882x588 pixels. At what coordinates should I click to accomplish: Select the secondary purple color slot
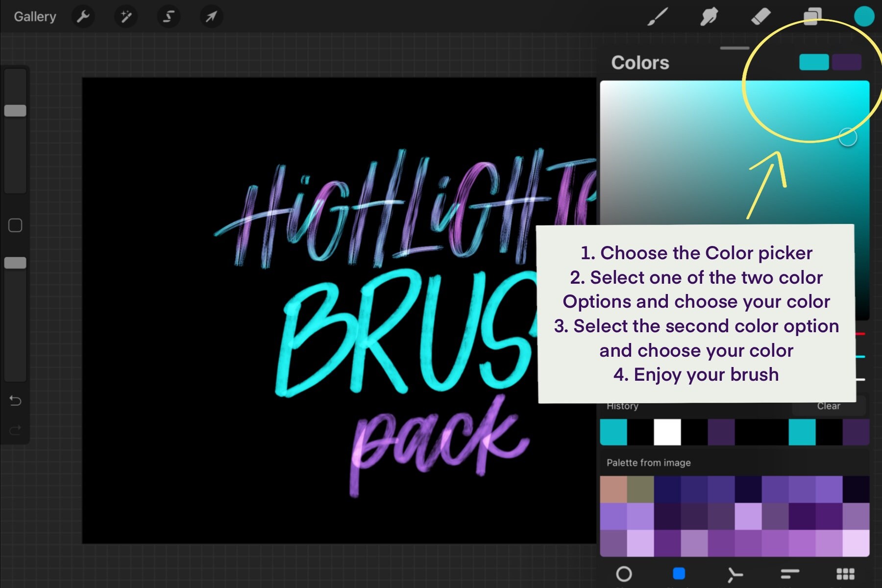[x=848, y=62]
